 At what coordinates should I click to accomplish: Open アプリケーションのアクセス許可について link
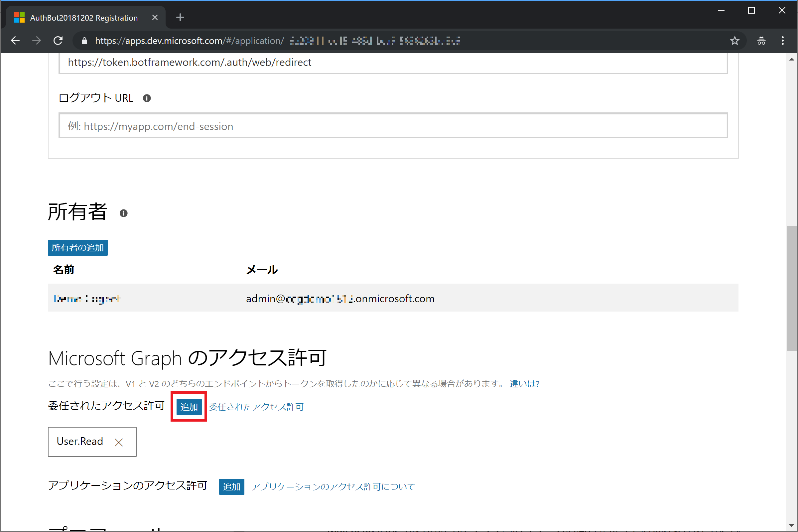[x=333, y=486]
